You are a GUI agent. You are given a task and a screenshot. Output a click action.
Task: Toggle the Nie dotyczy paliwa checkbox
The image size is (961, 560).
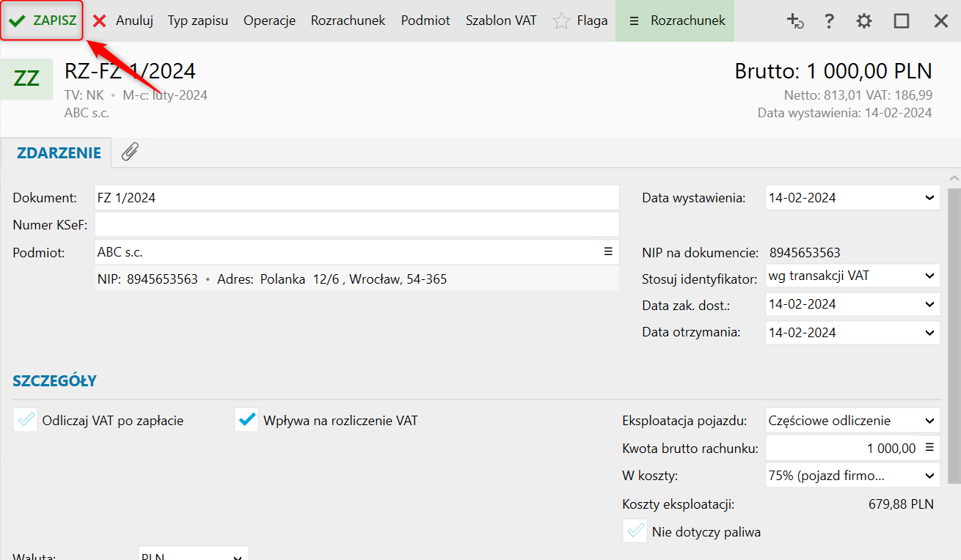point(635,531)
